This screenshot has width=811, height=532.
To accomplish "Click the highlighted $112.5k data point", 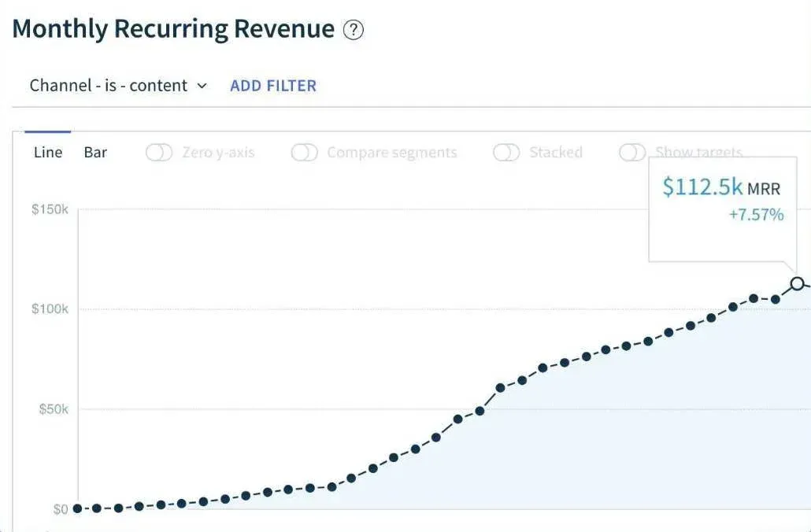I will (x=797, y=283).
